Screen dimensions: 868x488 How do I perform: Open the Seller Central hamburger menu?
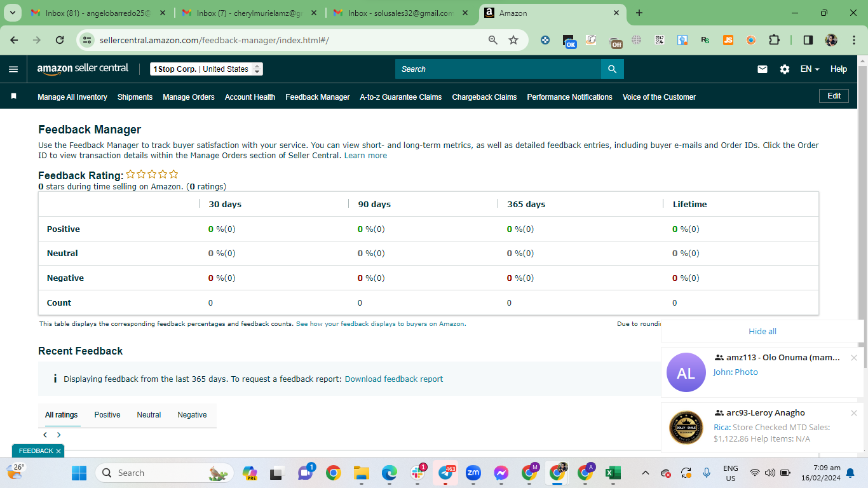pos(13,69)
